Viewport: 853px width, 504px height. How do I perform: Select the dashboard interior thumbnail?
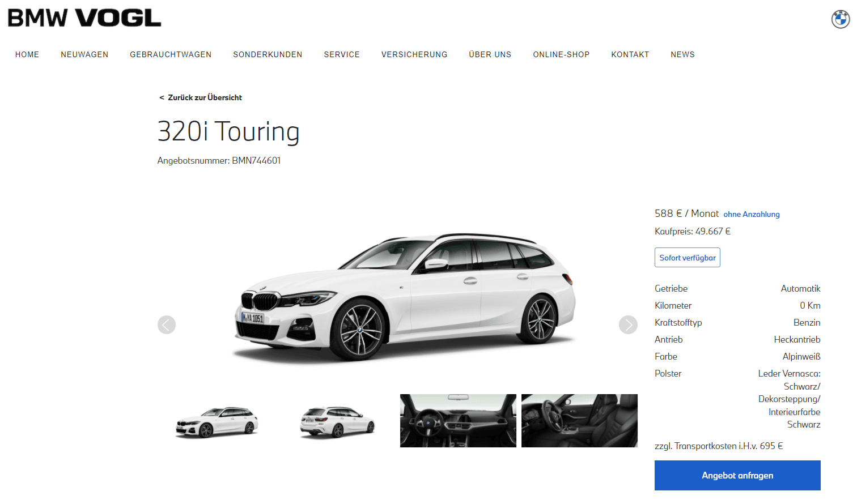(458, 421)
